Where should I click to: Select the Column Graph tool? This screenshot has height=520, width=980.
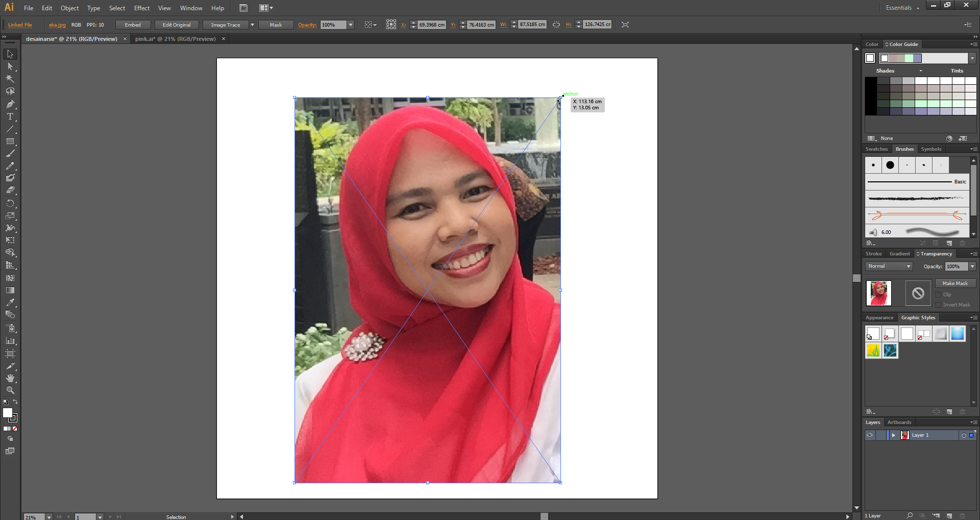[x=10, y=340]
